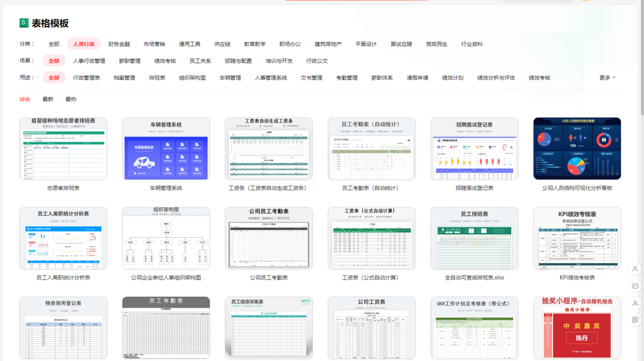Click the 员工考勤表（自动统计） caption
644x361 pixels.
[371, 188]
